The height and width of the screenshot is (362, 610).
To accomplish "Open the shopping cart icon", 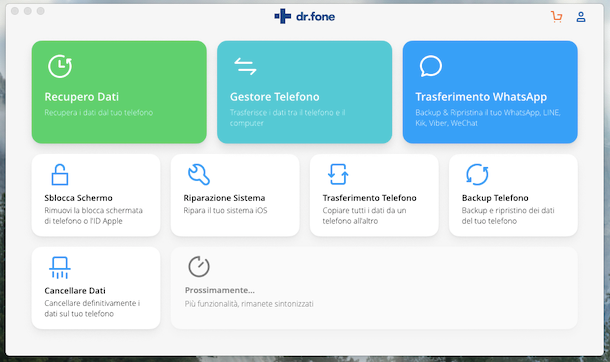I will (x=557, y=17).
